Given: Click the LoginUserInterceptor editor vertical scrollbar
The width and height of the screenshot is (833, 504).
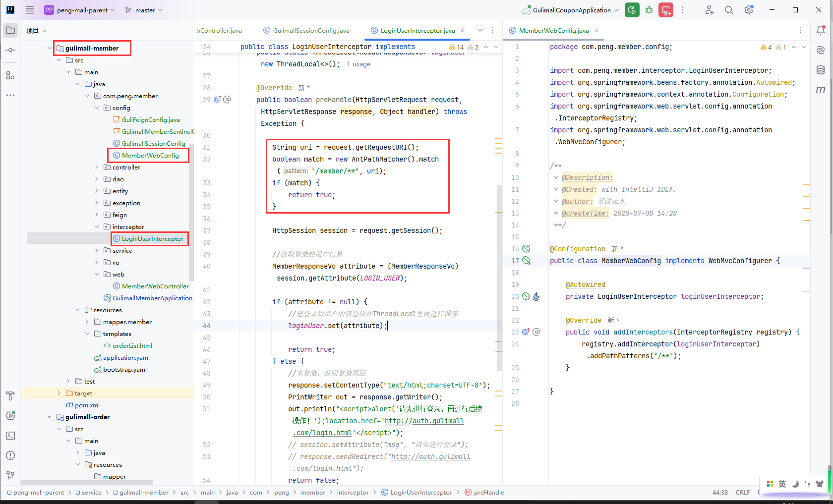Looking at the screenshot, I should point(499,278).
